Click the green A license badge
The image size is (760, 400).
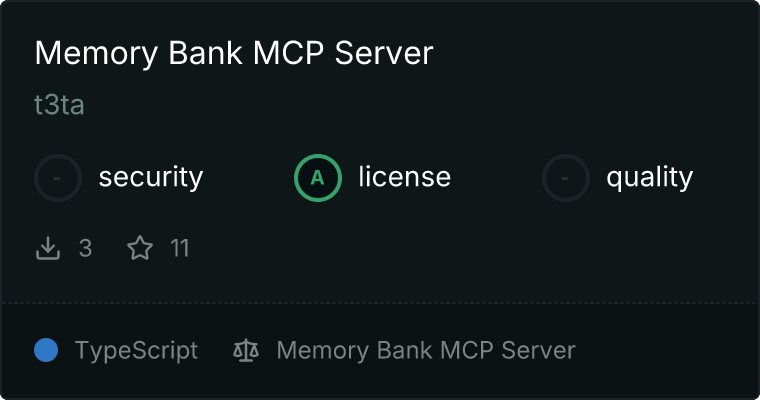pyautogui.click(x=317, y=178)
